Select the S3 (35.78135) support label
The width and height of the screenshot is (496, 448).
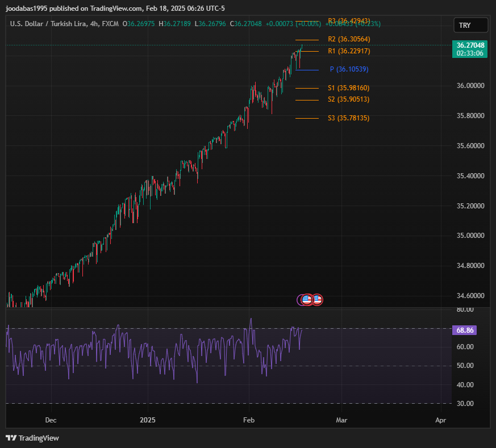point(348,118)
